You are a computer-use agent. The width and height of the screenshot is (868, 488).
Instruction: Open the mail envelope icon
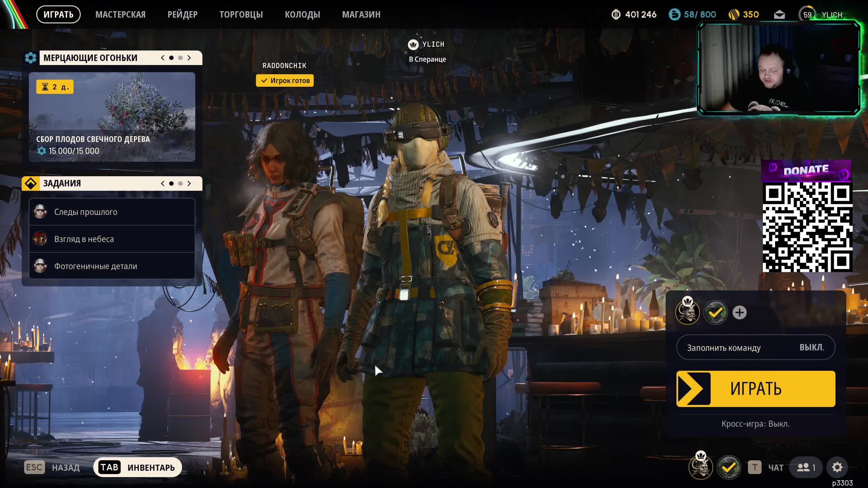tap(779, 15)
